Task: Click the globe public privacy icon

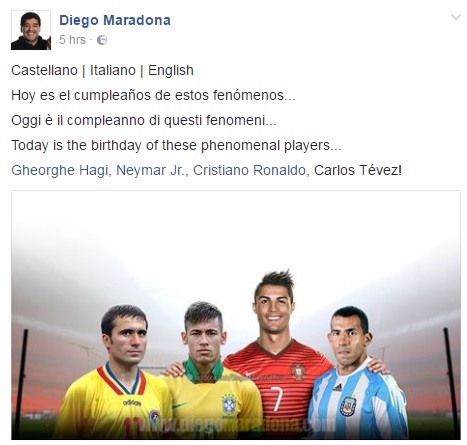Action: point(102,40)
